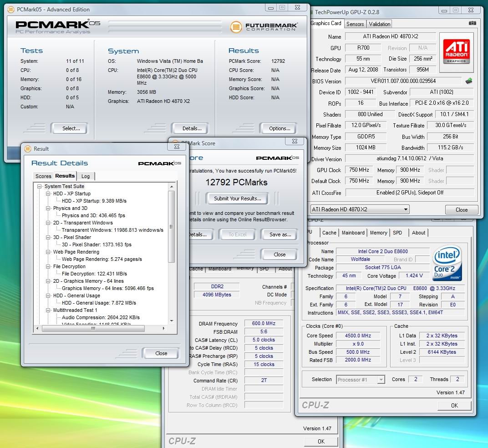Open the ATI Radeon HD 4870 X2 dropdown
This screenshot has height=448, width=488.
(360, 209)
